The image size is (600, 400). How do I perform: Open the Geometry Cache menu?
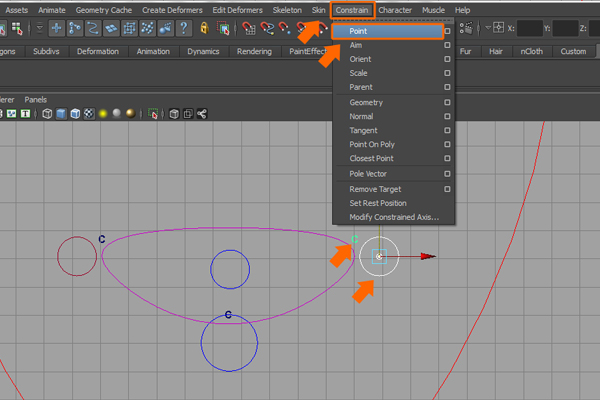click(104, 10)
